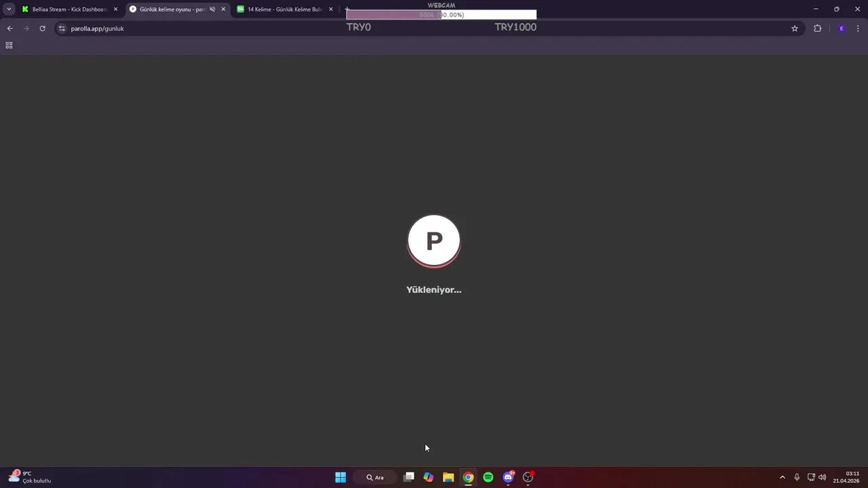Image resolution: width=868 pixels, height=488 pixels.
Task: Click the Parolla P loading logo
Action: (434, 241)
